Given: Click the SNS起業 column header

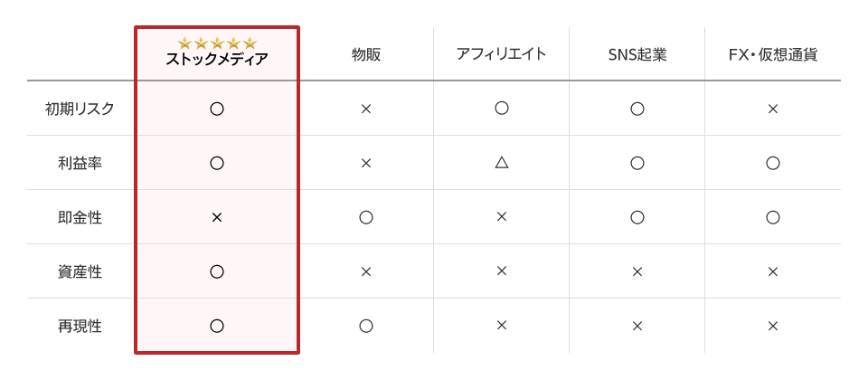Looking at the screenshot, I should point(637,54).
